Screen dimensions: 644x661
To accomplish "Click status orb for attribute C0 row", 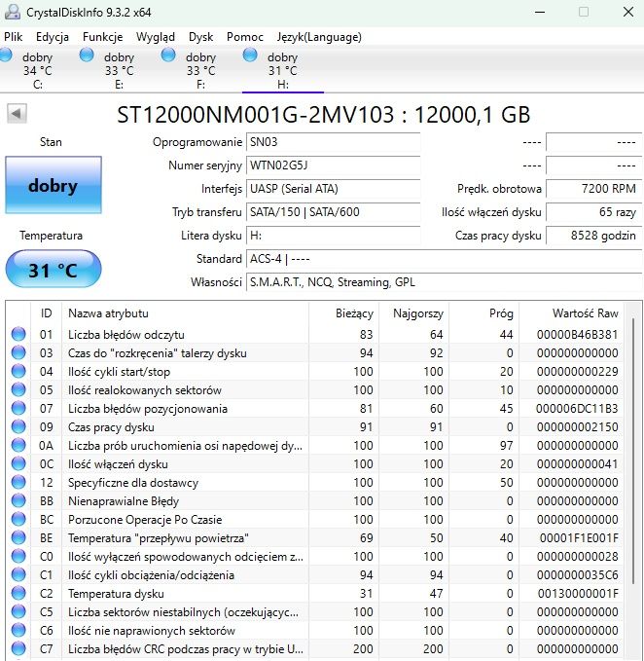I will point(18,557).
